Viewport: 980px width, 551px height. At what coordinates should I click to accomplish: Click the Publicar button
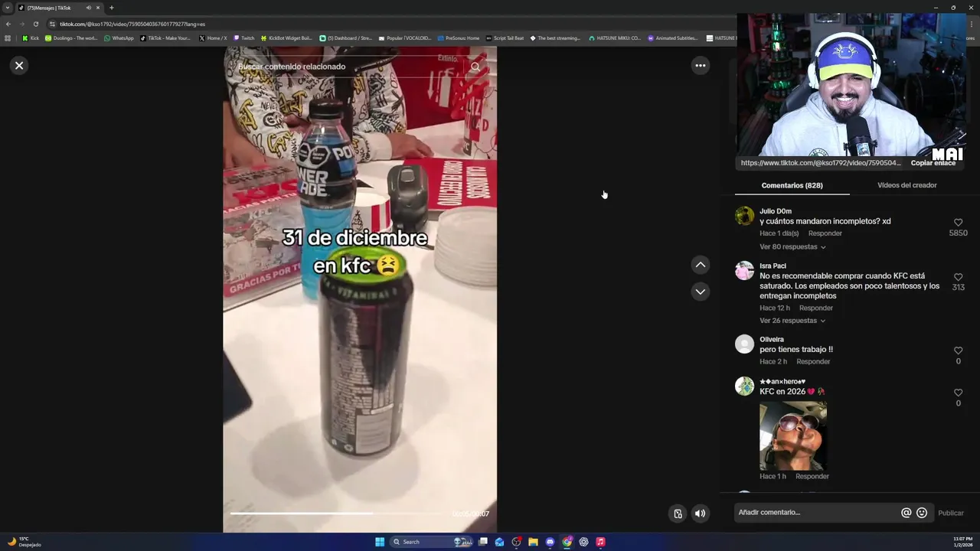coord(951,514)
